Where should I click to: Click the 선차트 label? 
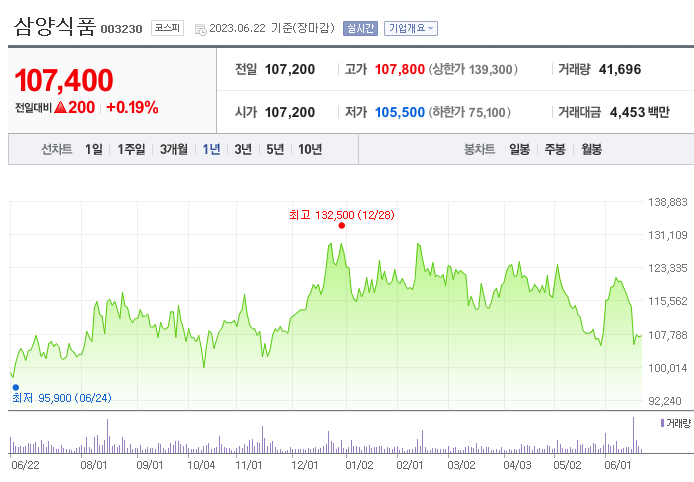[56, 150]
